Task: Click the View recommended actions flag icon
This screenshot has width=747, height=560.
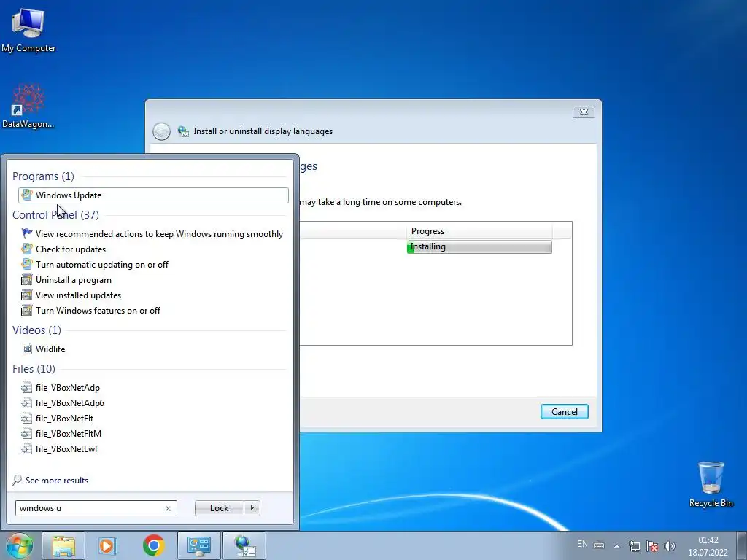Action: coord(27,233)
